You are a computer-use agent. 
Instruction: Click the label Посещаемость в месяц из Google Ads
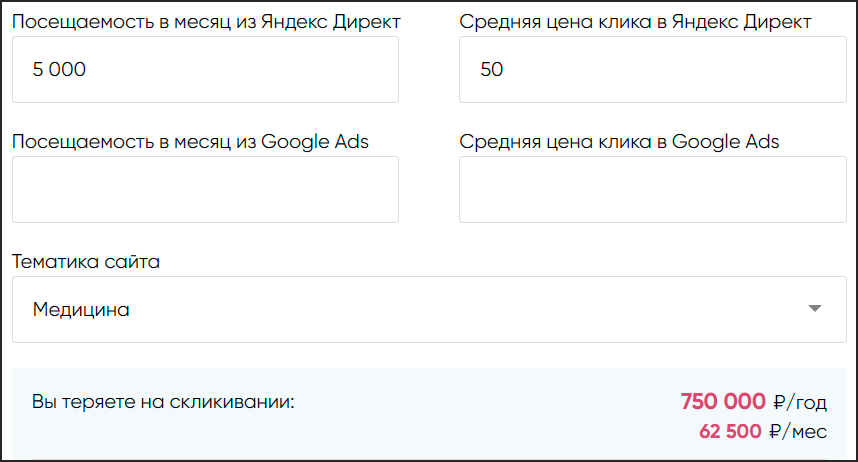point(190,141)
